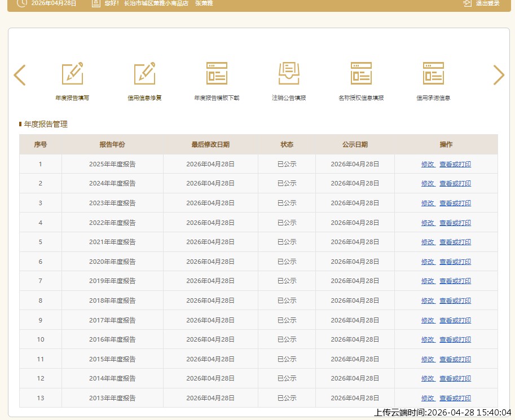Click the user profile icon beside 您好
Viewport: 515px width, 420px height.
pos(95,3)
